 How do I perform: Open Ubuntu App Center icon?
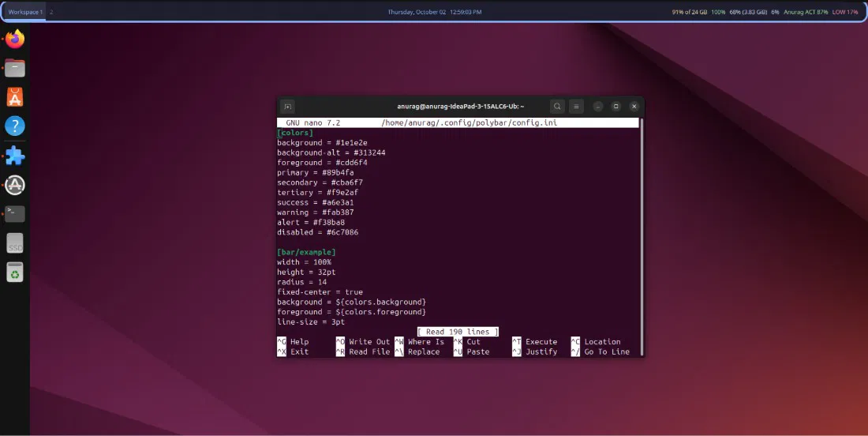click(15, 97)
